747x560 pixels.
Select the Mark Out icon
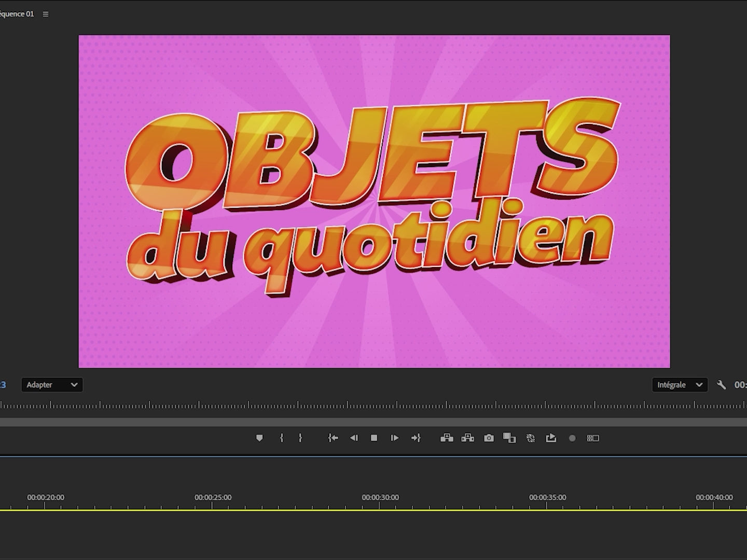pyautogui.click(x=301, y=438)
